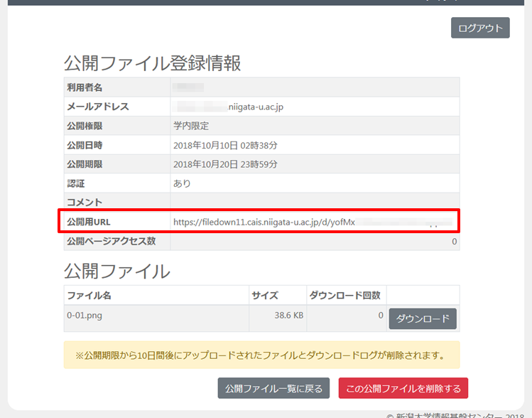
Task: Click the ファイル名 column header
Action: [89, 295]
